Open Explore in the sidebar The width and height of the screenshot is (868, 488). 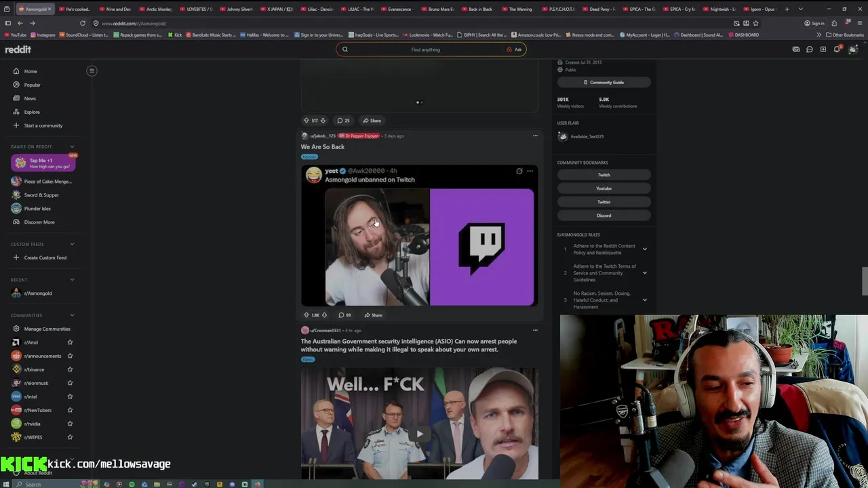pos(32,112)
